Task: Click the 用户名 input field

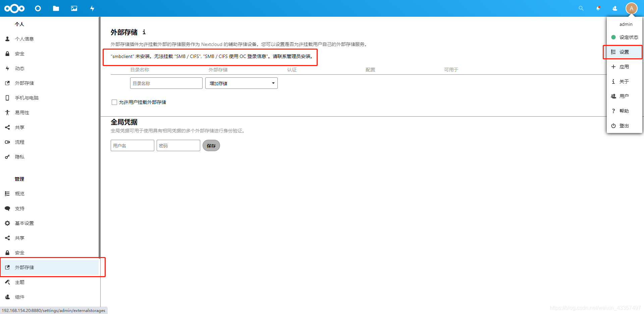Action: (x=132, y=145)
